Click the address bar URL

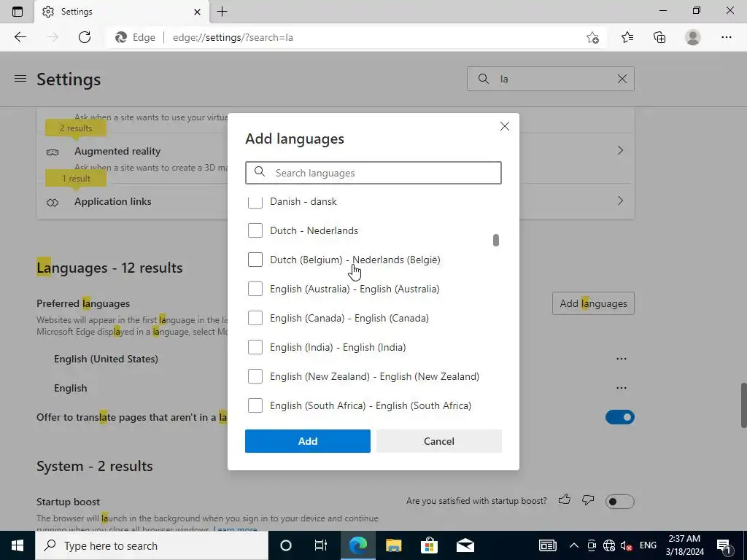click(233, 37)
